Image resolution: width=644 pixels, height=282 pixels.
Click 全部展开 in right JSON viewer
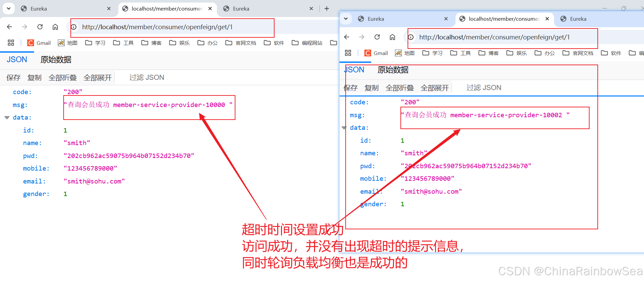click(435, 88)
